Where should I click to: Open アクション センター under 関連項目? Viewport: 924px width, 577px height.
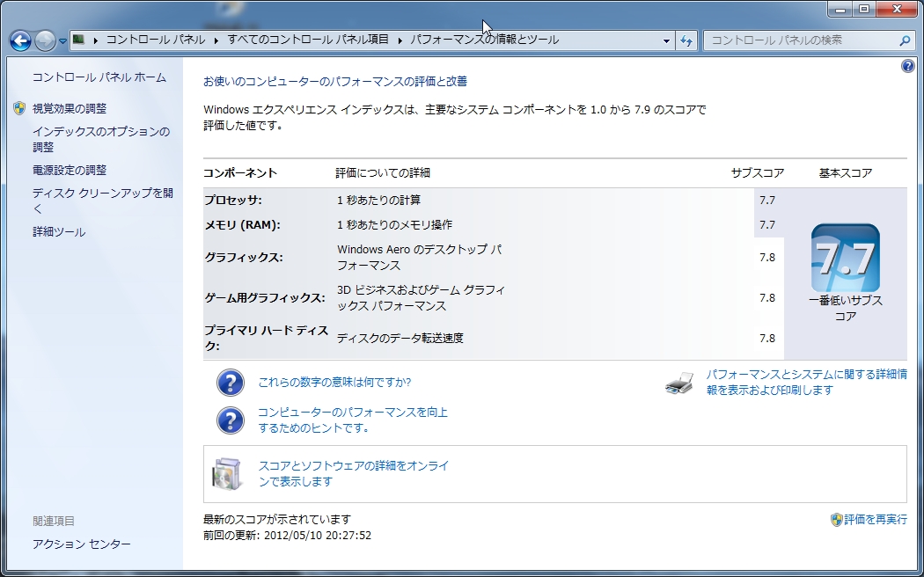[x=81, y=544]
